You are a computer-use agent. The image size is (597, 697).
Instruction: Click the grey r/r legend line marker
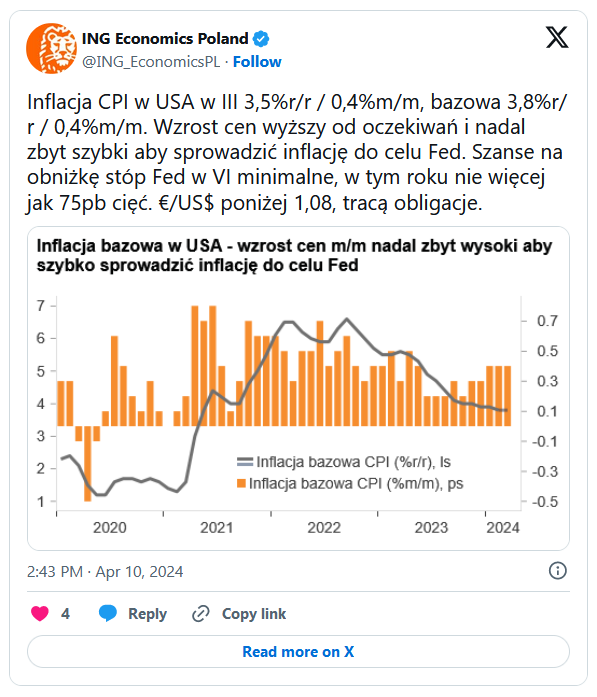click(245, 462)
